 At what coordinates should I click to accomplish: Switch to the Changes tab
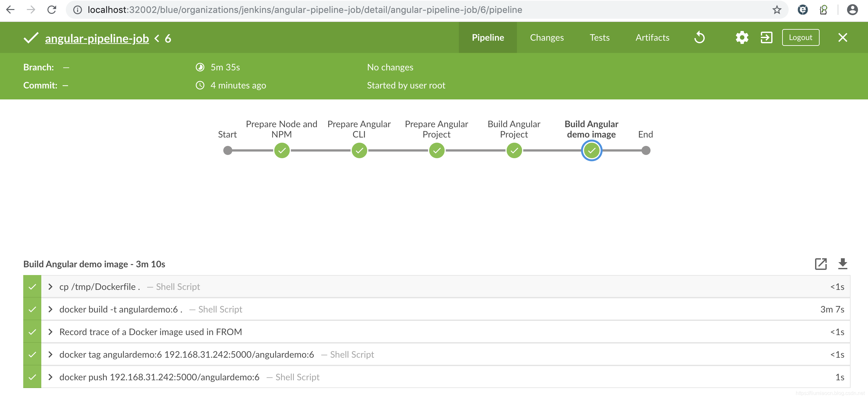pos(547,37)
